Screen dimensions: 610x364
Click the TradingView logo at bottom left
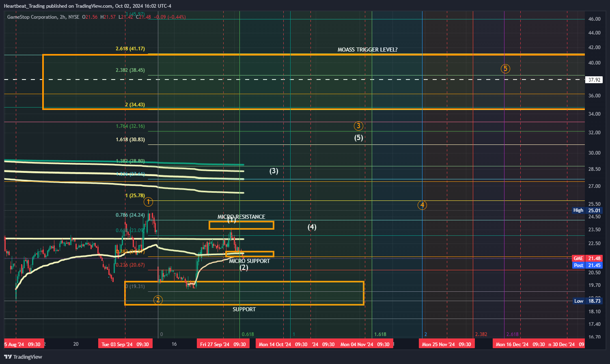23,357
